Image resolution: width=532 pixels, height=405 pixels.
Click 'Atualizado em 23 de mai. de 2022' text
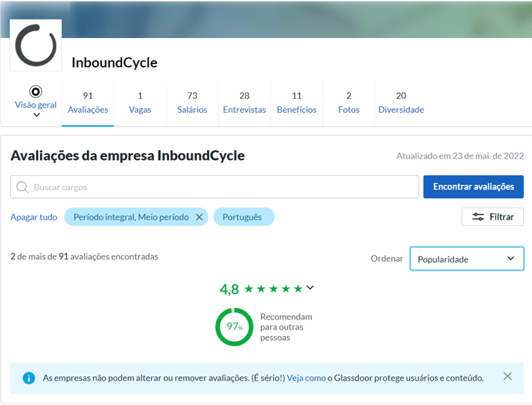pos(460,156)
